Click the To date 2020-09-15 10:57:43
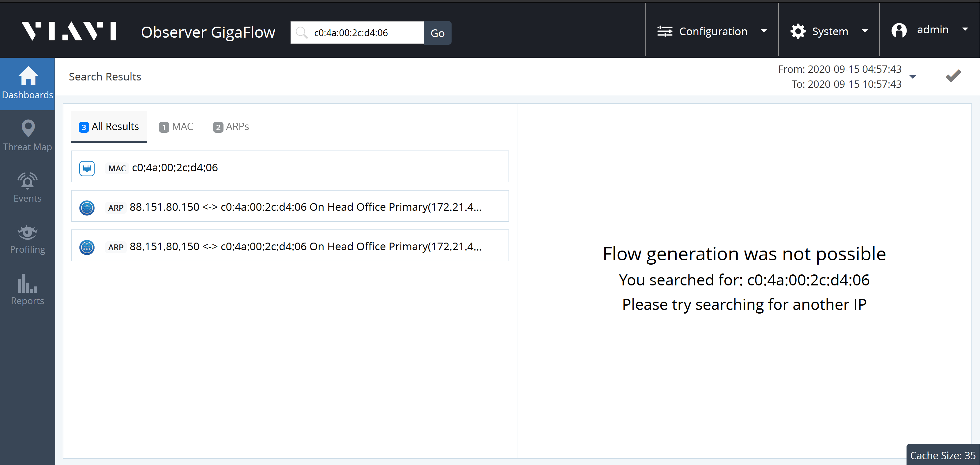The height and width of the screenshot is (465, 980). click(x=847, y=84)
